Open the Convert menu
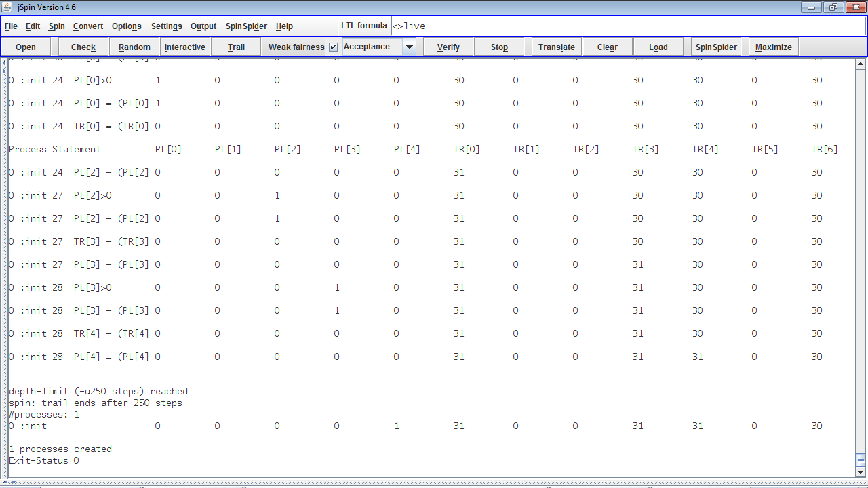This screenshot has height=488, width=868. tap(88, 26)
